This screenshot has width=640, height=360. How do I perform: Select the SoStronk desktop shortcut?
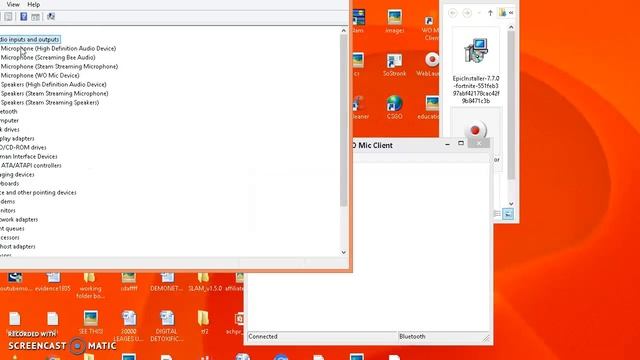pos(394,64)
